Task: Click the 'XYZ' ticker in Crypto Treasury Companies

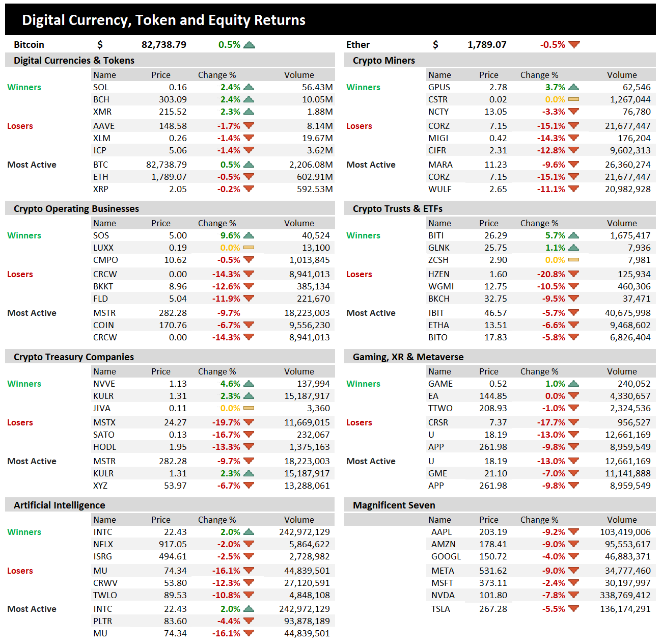Action: point(100,486)
